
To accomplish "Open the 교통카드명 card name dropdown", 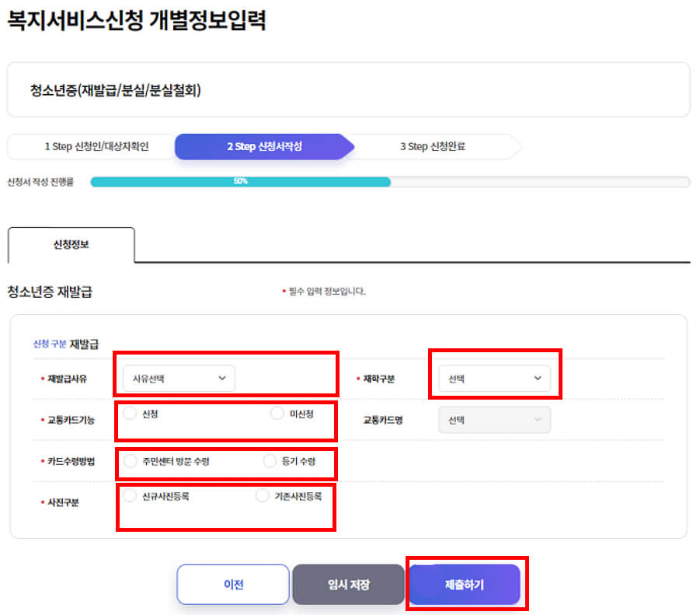I will coord(495,419).
